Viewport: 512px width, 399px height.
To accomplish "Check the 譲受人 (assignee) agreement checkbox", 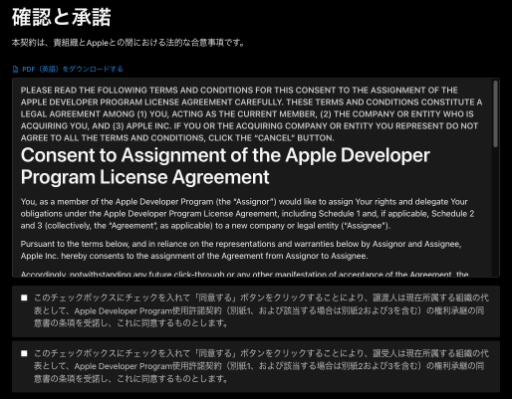I will tap(24, 353).
